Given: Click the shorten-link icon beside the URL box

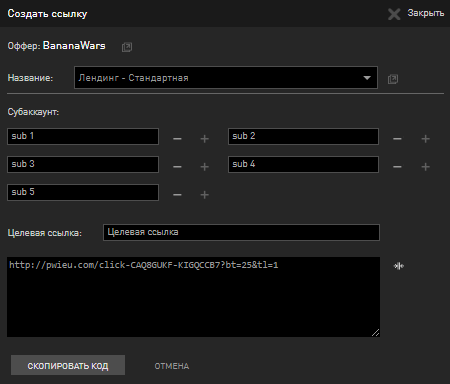Looking at the screenshot, I should pyautogui.click(x=399, y=266).
